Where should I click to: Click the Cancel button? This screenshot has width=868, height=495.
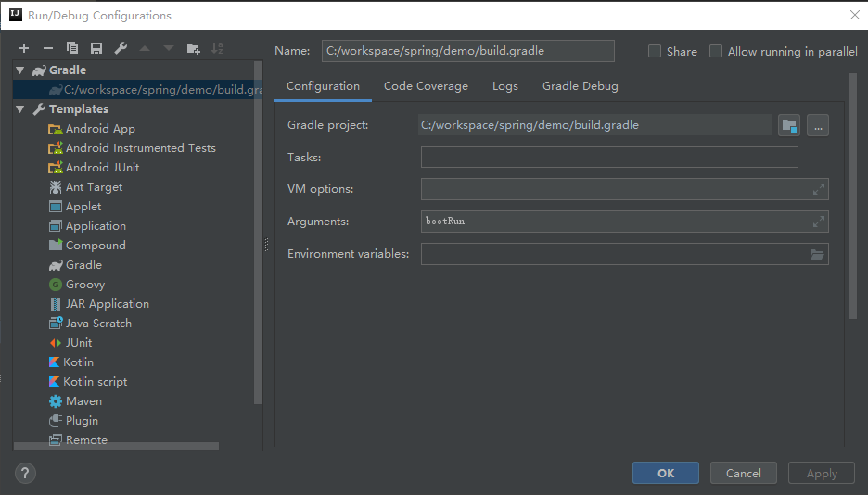coord(743,473)
